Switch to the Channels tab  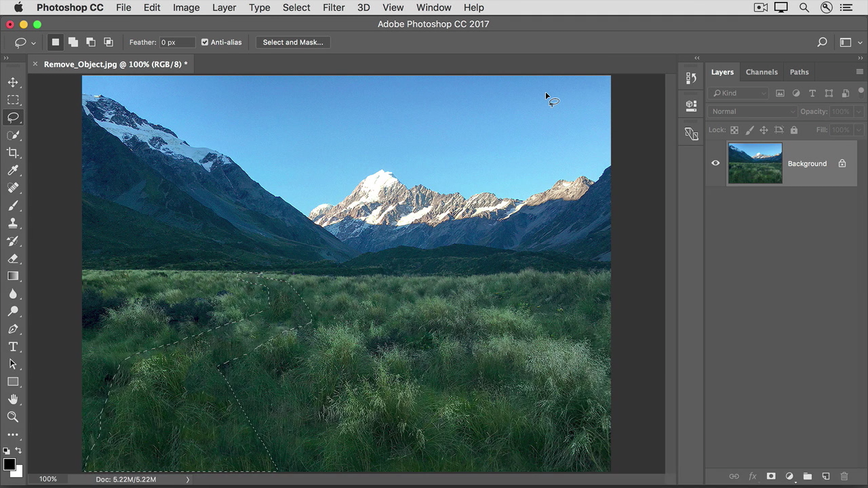[762, 72]
